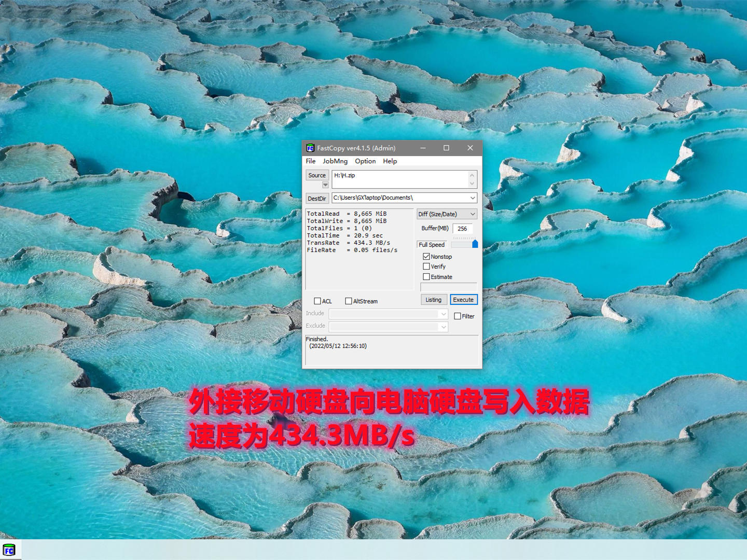This screenshot has height=560, width=747.
Task: Click the Source button to browse files
Action: [x=316, y=175]
